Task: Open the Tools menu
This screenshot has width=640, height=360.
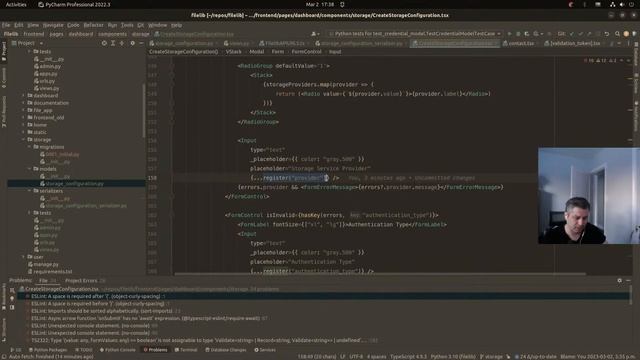Action: click(127, 25)
